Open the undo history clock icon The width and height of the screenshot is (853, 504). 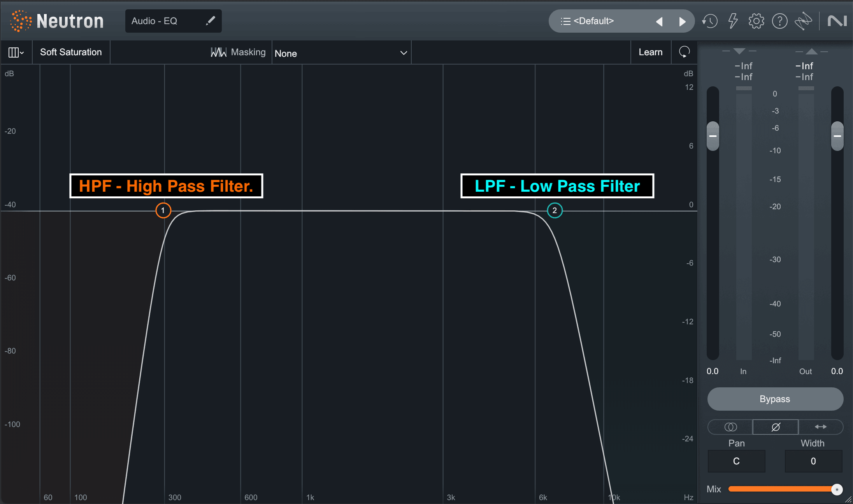(x=710, y=21)
